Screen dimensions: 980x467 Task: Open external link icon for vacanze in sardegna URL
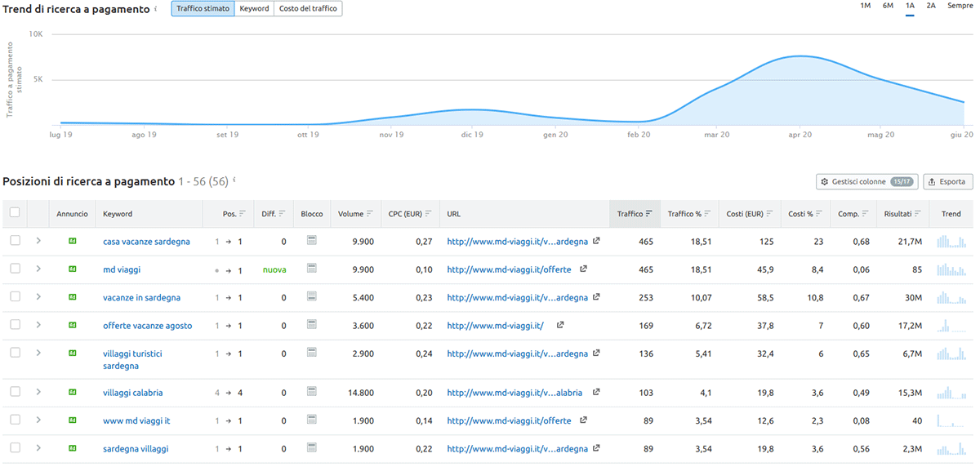coord(596,298)
